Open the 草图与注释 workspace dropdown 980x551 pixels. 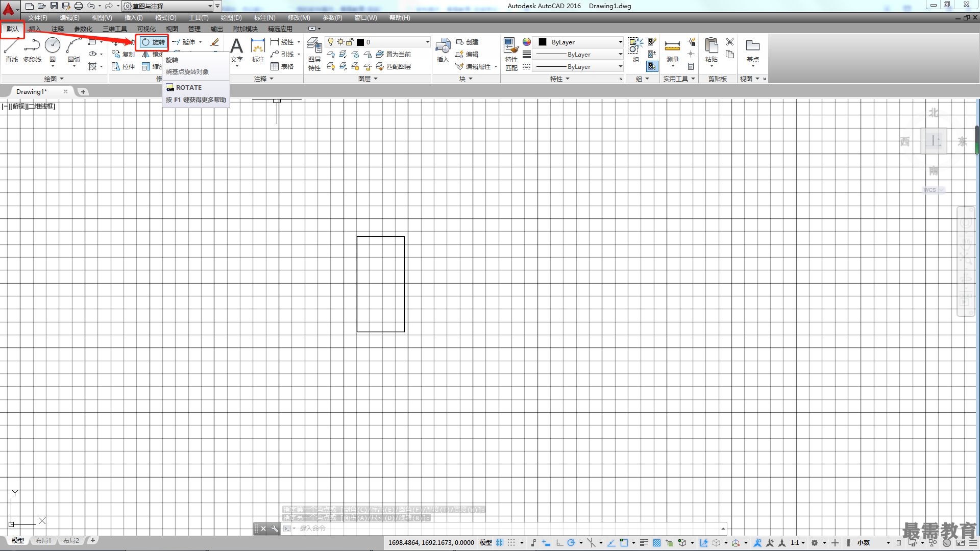click(x=168, y=6)
